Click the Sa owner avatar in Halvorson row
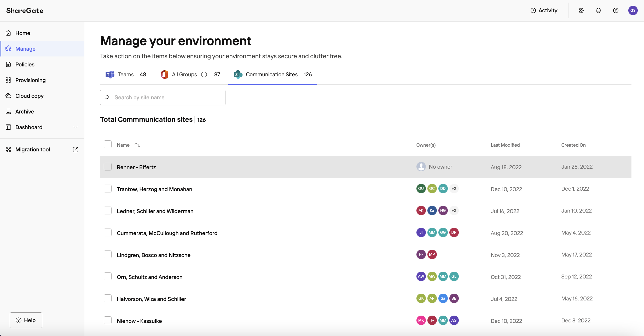 pyautogui.click(x=443, y=298)
